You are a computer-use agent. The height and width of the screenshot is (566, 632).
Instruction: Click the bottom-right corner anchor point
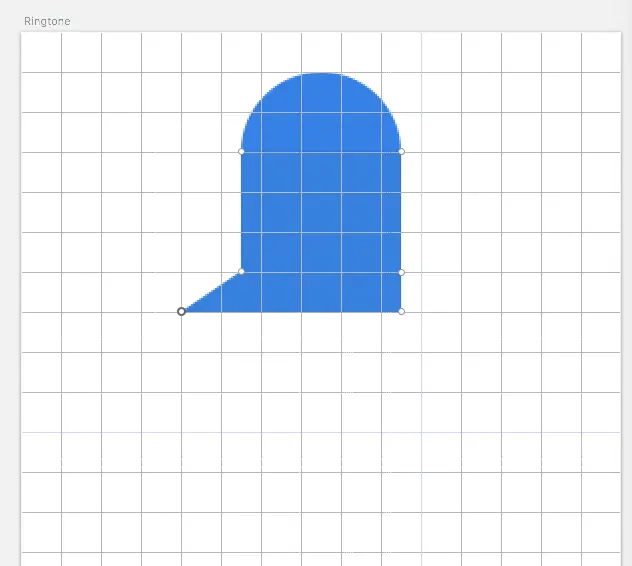tap(401, 312)
